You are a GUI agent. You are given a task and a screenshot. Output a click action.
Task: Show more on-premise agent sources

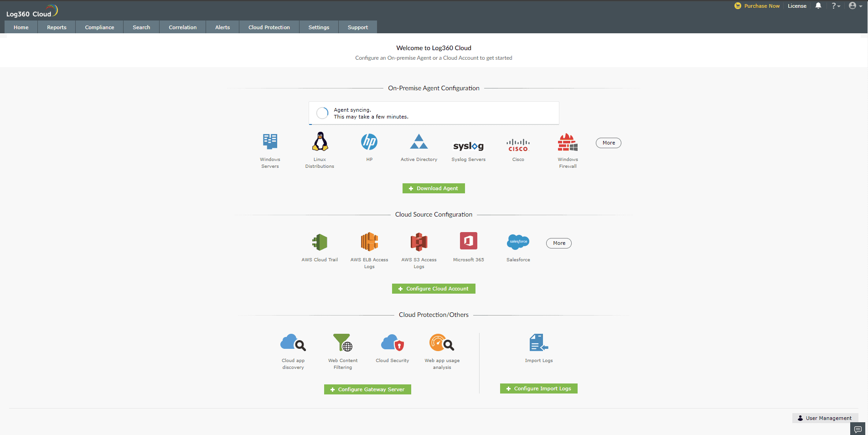pos(609,143)
